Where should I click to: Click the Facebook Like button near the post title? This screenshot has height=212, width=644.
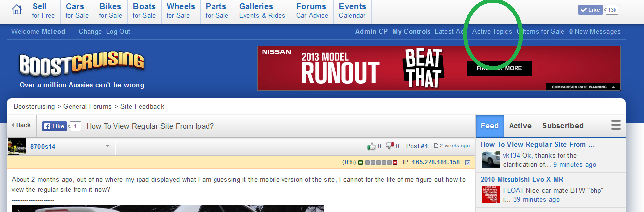point(54,126)
